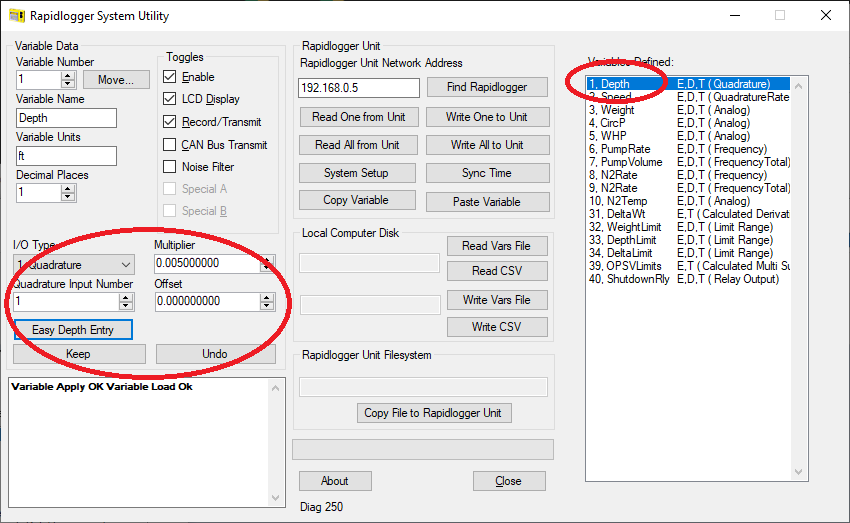850x523 pixels.
Task: Enable the Noise Filter checkbox
Action: click(x=170, y=166)
